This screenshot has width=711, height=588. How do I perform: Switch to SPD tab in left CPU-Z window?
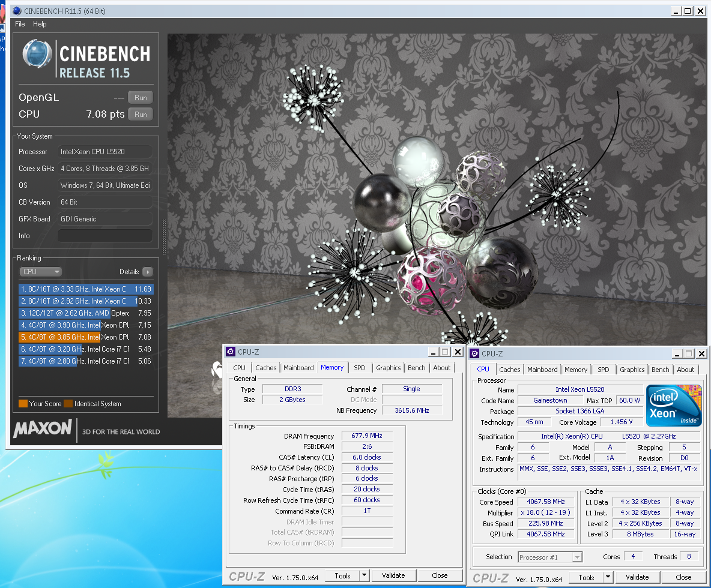click(x=360, y=368)
